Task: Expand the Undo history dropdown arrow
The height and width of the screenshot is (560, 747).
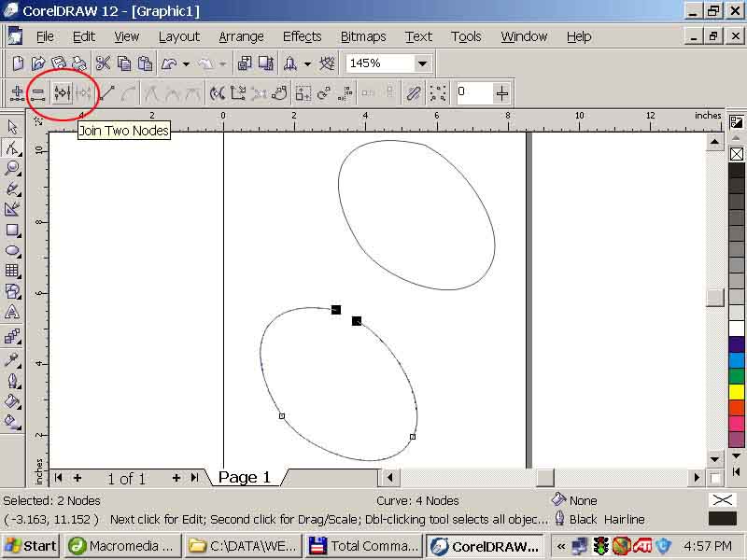Action: click(x=186, y=63)
